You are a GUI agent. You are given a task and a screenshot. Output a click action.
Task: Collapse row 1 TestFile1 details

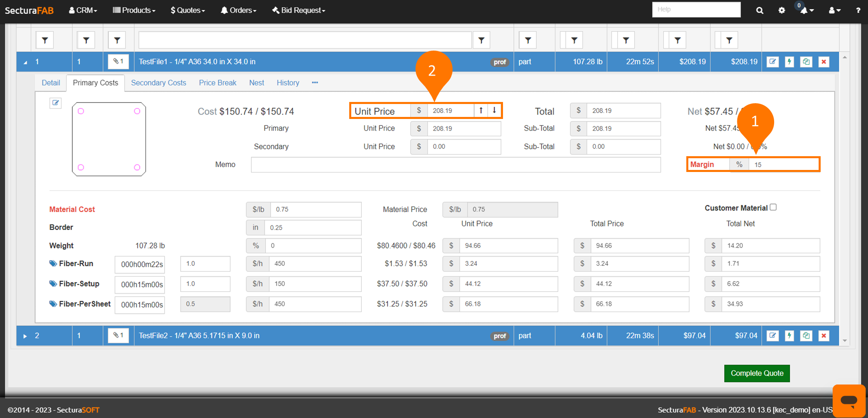pyautogui.click(x=25, y=62)
